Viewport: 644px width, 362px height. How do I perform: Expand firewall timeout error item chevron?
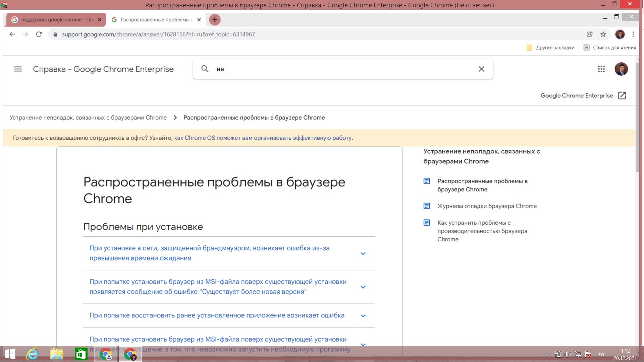363,254
